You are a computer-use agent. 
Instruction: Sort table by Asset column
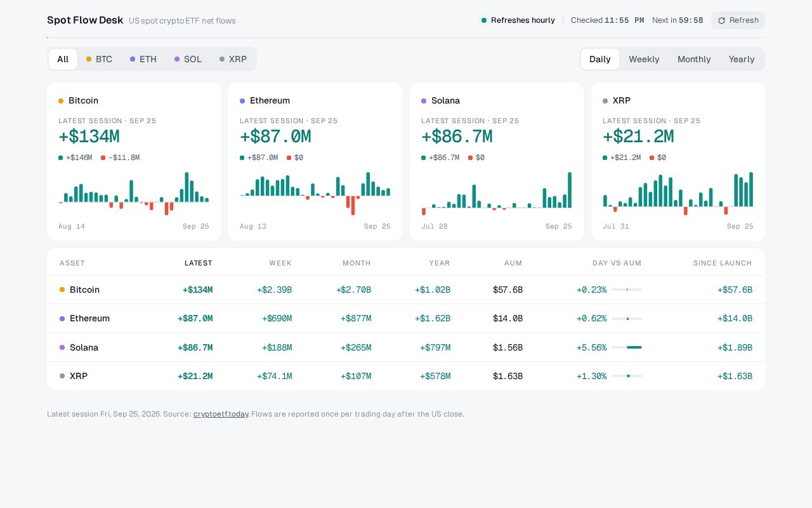coord(72,263)
